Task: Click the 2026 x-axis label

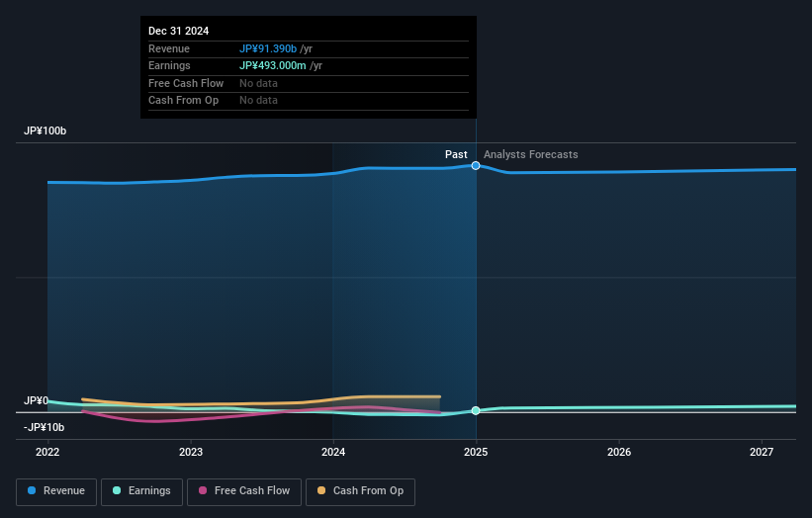Action: pos(619,452)
